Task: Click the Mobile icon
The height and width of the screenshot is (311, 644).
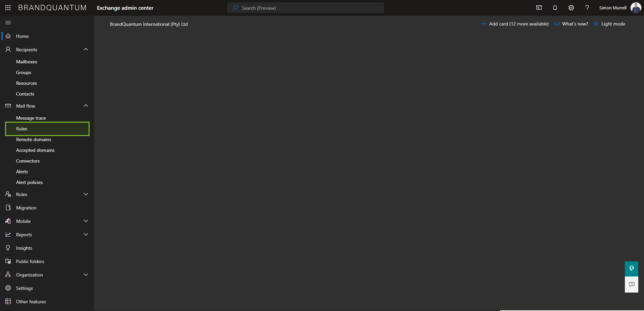Action: pos(8,221)
